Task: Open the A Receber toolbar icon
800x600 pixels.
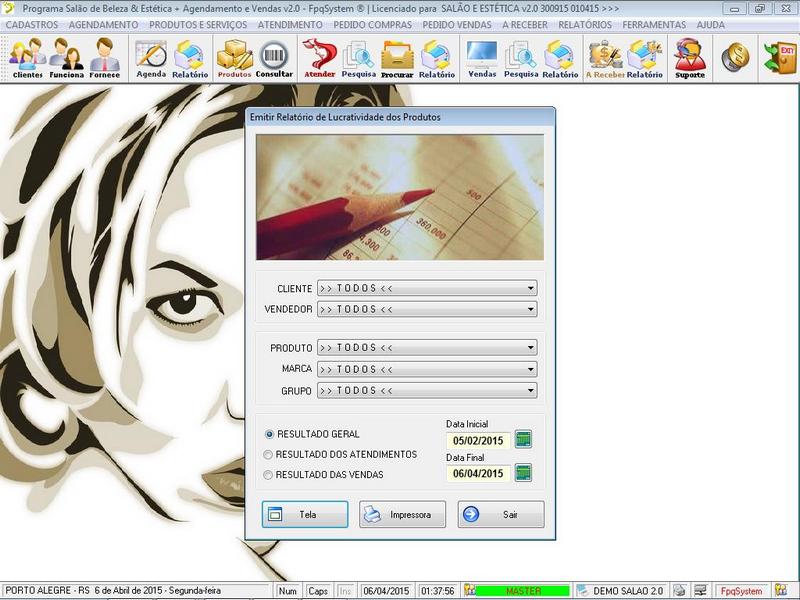Action: coord(605,59)
